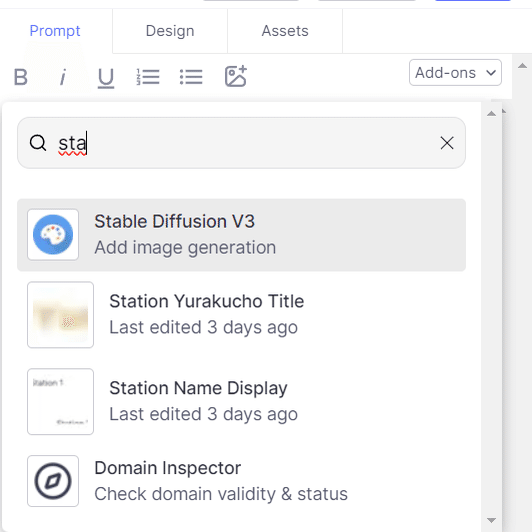Click the Stable Diffusion palette icon
Viewport: 532px width, 532px height.
(x=53, y=234)
